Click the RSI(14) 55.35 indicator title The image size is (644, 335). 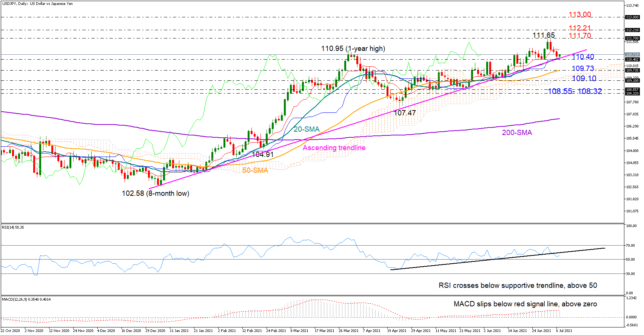coord(13,227)
